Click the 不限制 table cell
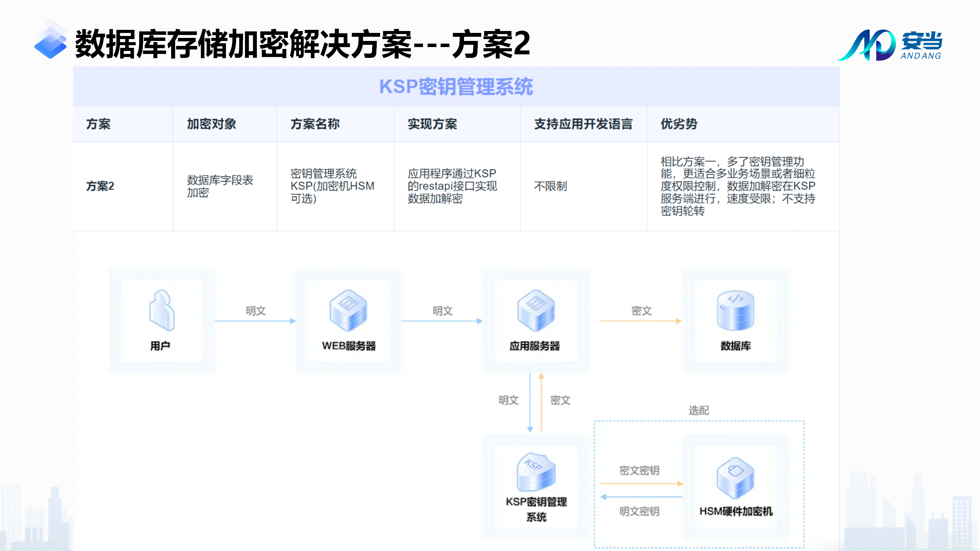 click(x=550, y=186)
